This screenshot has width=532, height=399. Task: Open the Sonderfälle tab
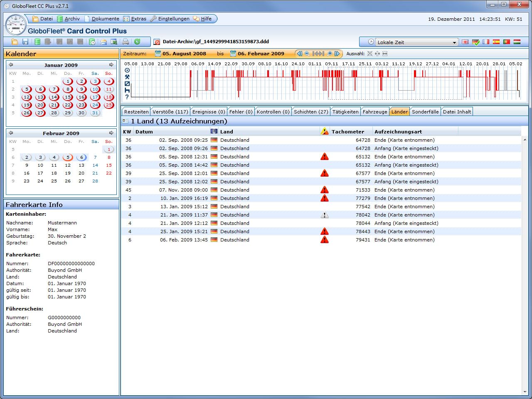click(425, 112)
